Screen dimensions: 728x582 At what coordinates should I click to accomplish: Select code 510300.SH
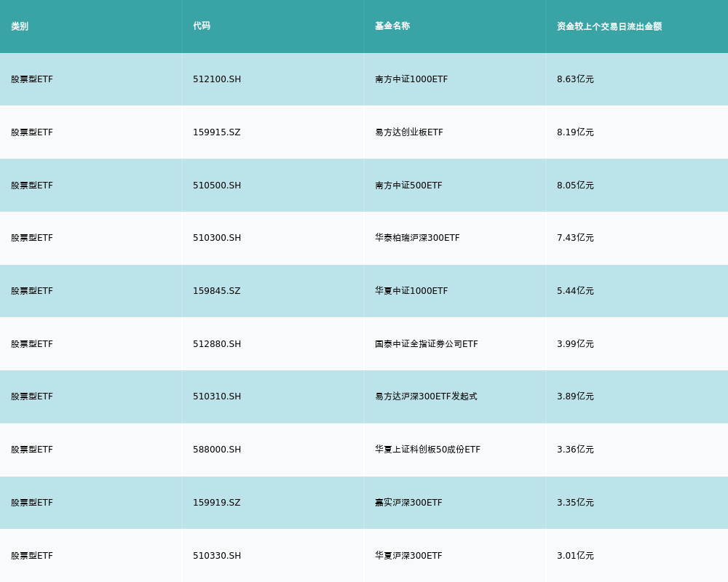(217, 238)
